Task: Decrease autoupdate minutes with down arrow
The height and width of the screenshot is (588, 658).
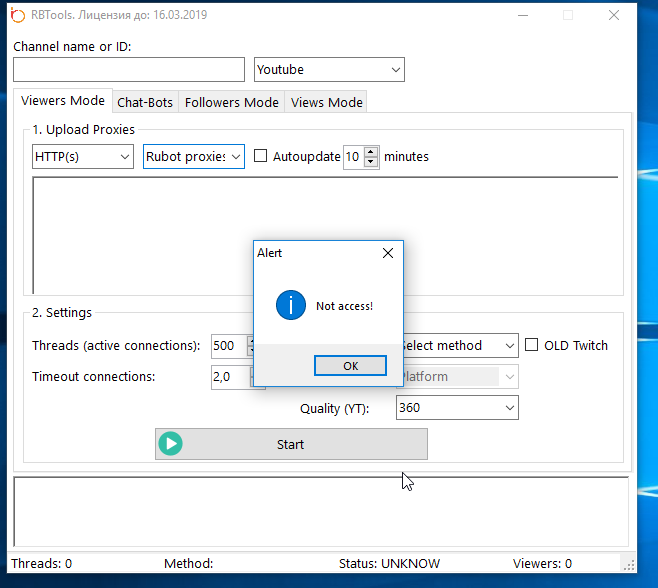Action: tap(371, 162)
